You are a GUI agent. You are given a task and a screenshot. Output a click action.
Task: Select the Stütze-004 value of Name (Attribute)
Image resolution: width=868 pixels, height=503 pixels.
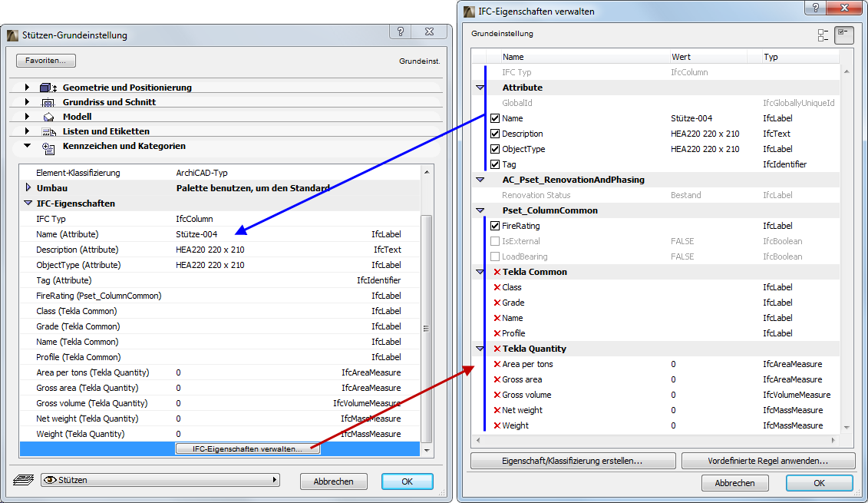coord(196,234)
